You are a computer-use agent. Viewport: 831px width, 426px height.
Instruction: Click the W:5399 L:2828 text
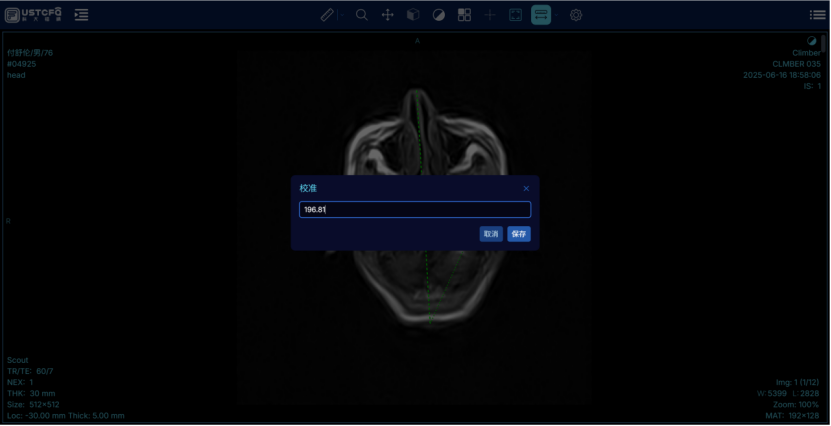788,393
